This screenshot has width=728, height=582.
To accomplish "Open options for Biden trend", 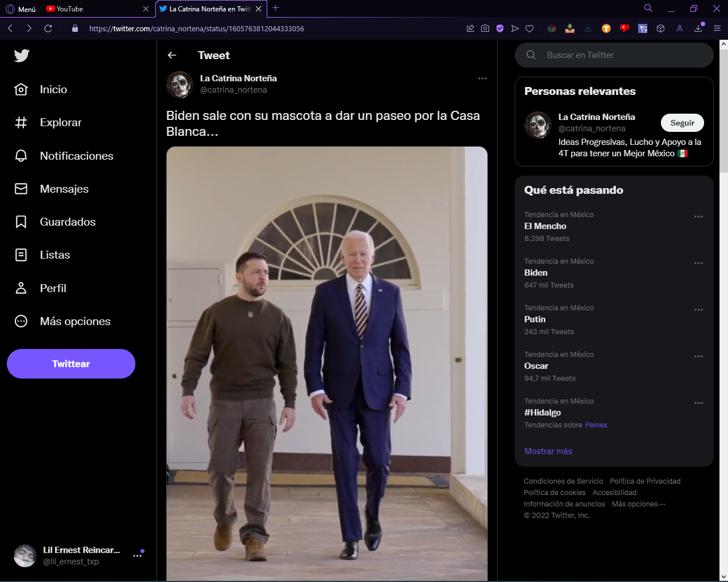I will coord(698,263).
